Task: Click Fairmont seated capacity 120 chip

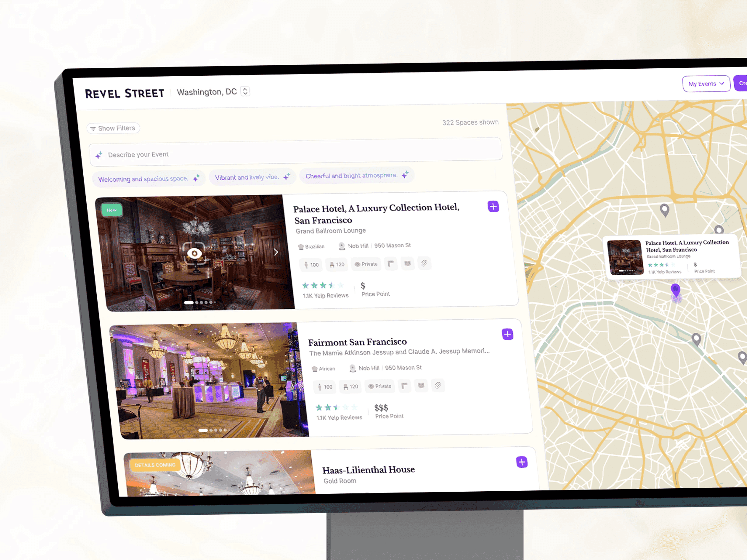Action: coord(351,387)
